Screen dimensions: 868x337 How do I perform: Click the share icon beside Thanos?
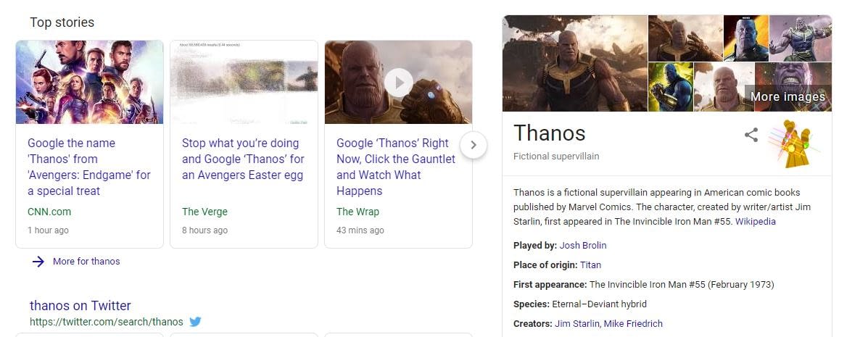(x=751, y=135)
